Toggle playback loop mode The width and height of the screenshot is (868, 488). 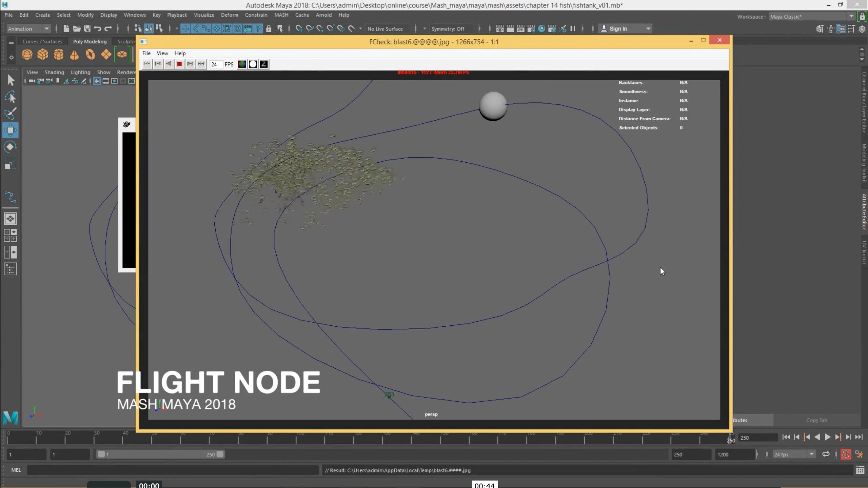[x=826, y=454]
